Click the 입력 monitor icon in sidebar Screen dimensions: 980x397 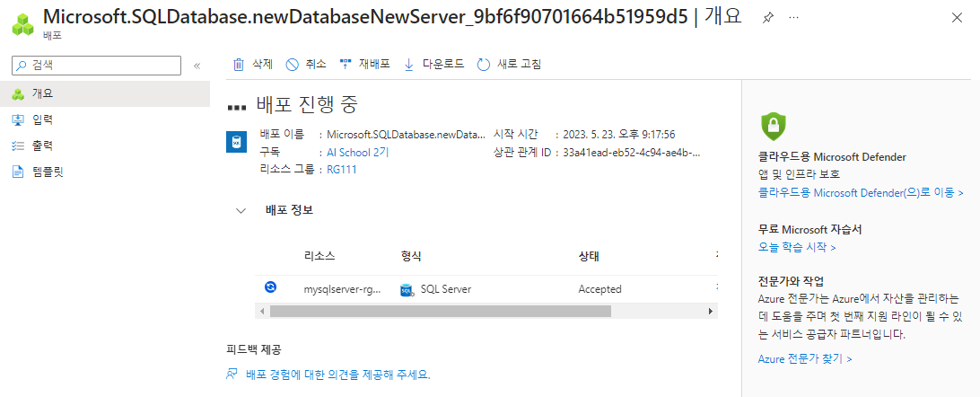click(18, 119)
